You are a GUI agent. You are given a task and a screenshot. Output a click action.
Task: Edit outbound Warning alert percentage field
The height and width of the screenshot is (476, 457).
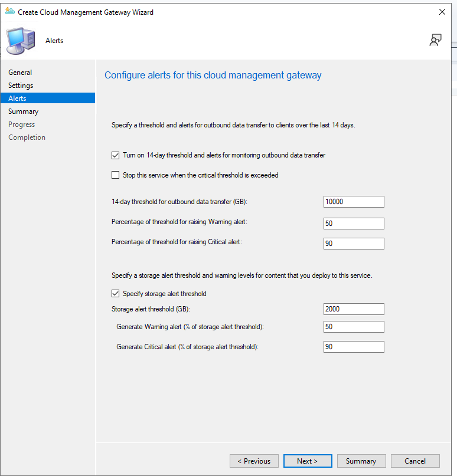click(354, 224)
